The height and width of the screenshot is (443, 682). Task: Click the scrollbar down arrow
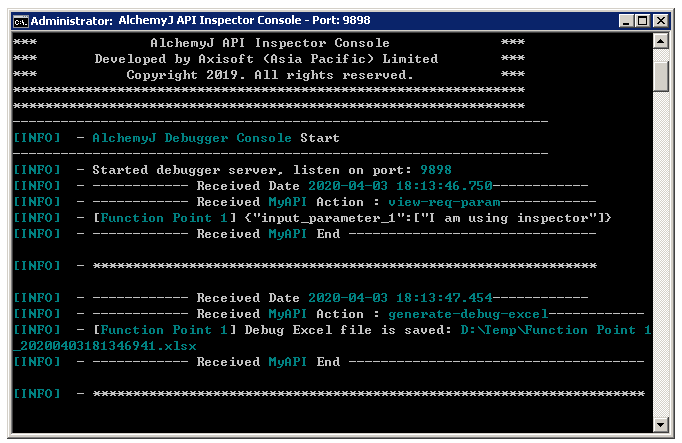[x=660, y=425]
